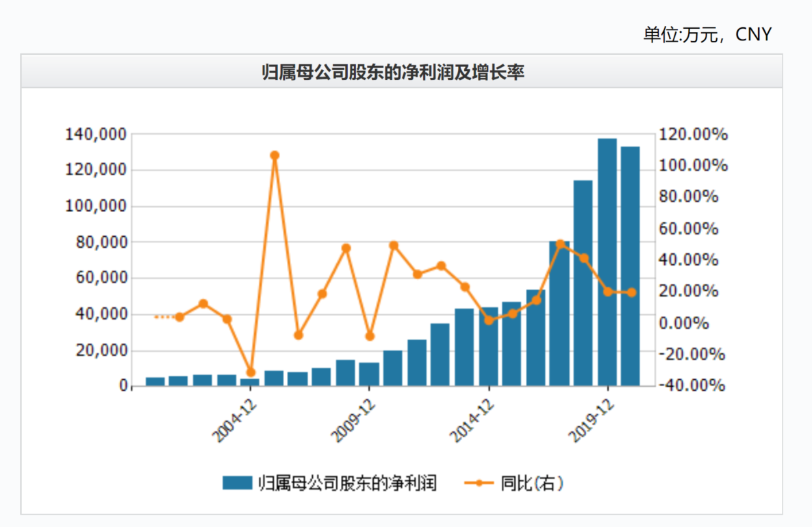Click the leftmost orange data point
812x527 pixels.
coord(179,317)
